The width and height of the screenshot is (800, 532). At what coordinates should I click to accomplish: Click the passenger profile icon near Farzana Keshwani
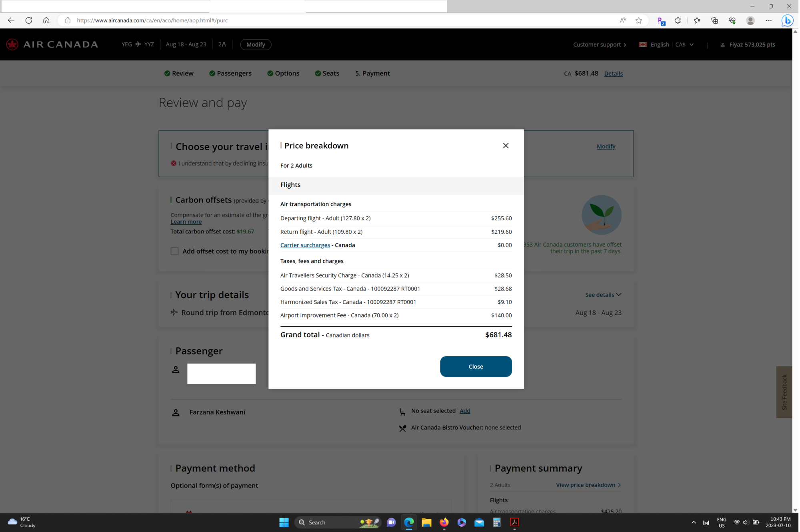(x=176, y=412)
